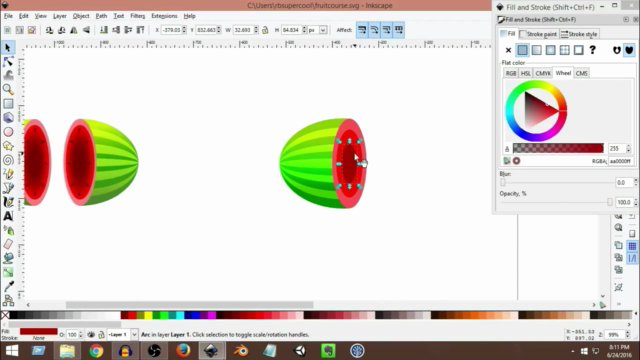Viewport: 640px width, 360px height.
Task: Toggle affect gradients transformation
Action: coord(387,30)
